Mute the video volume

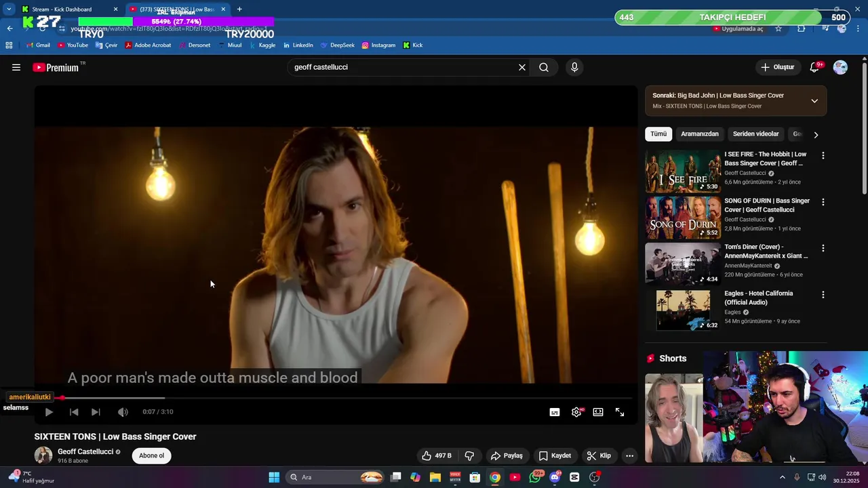(x=123, y=412)
